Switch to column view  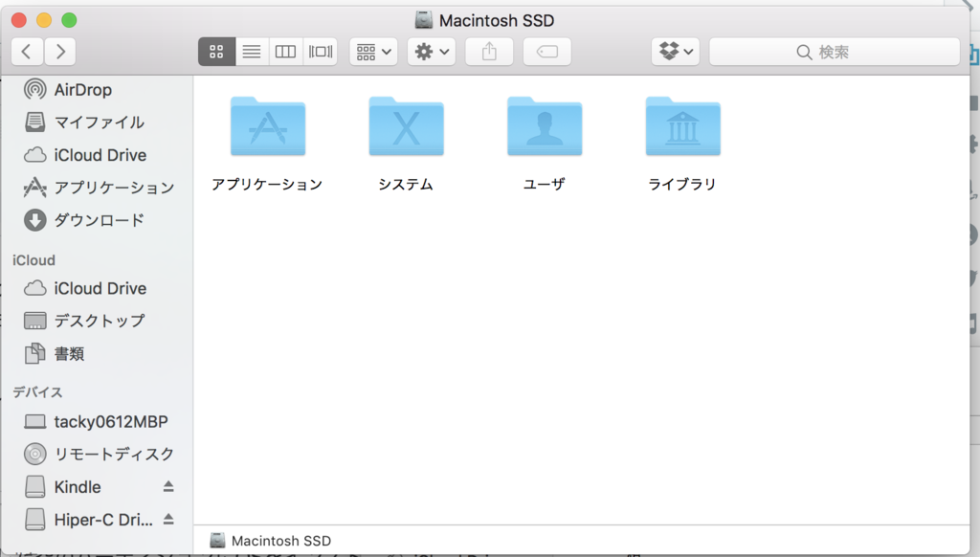click(285, 52)
